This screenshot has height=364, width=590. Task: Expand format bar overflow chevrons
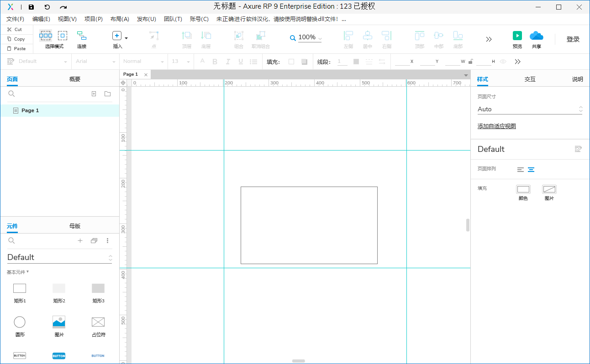point(517,62)
